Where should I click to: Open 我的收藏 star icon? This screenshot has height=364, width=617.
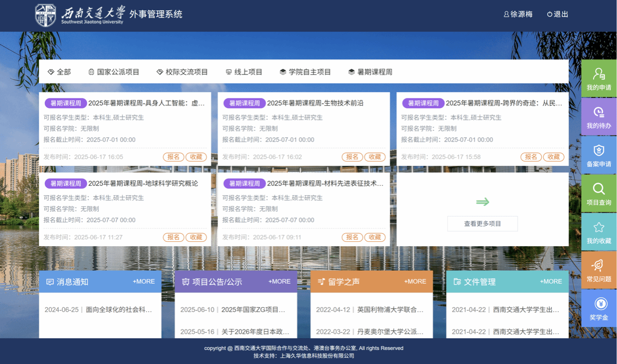pos(599,227)
